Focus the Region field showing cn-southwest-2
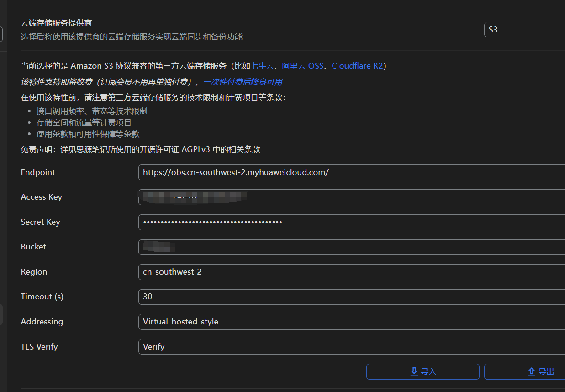Screen dimensions: 565x392 click(x=351, y=272)
